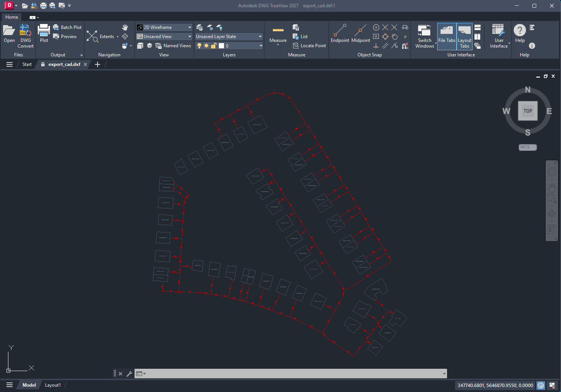
Task: Launch Batch Plot
Action: [67, 27]
